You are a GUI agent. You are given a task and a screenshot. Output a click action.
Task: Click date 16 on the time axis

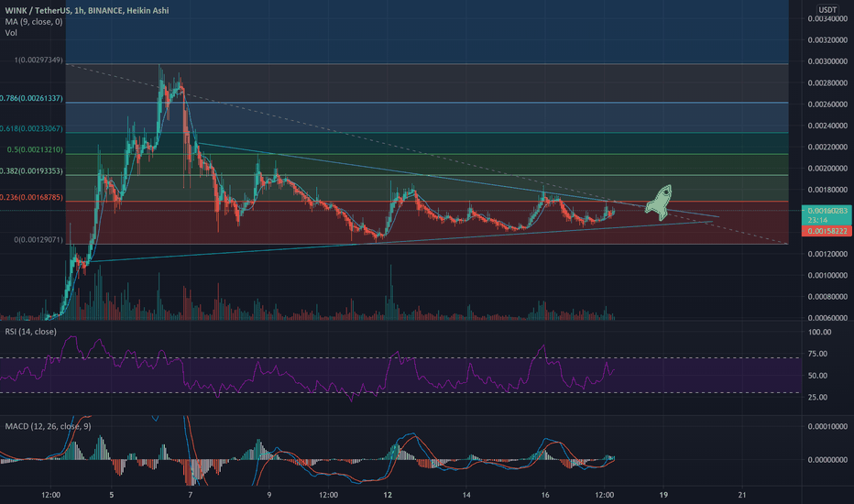coord(545,495)
